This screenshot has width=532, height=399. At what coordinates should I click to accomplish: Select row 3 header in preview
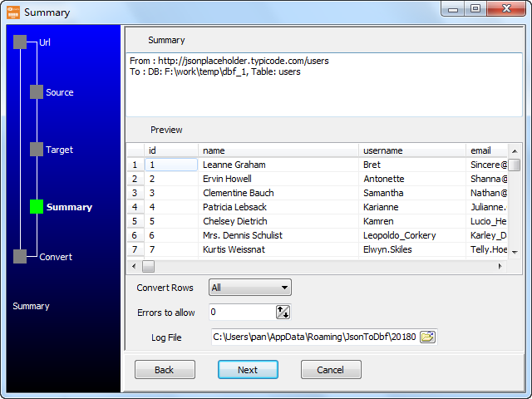pos(135,193)
